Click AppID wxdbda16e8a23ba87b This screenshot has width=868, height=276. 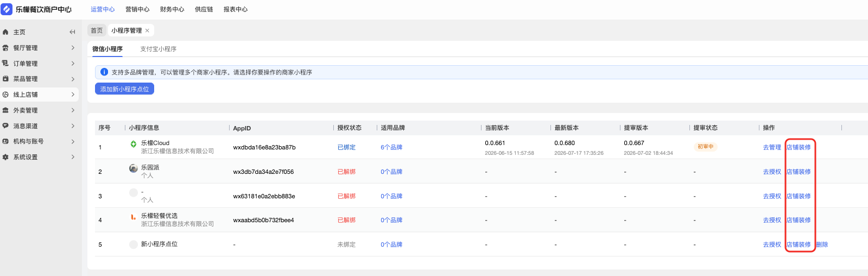[264, 147]
